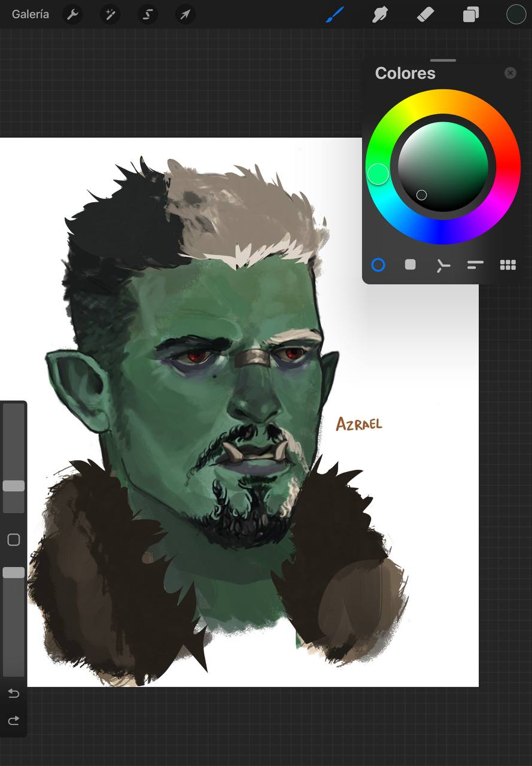
Task: Switch to Harmony color tab
Action: tap(443, 265)
